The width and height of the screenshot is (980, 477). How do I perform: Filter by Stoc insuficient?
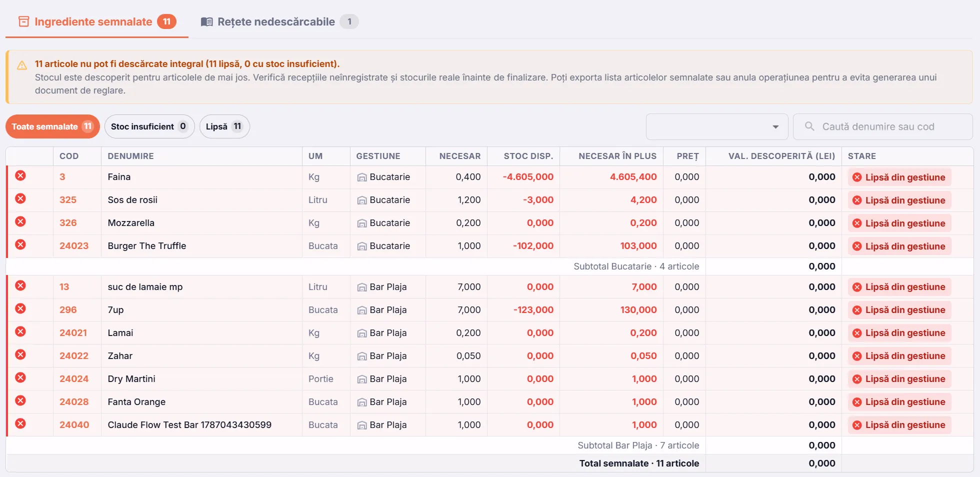click(x=149, y=126)
